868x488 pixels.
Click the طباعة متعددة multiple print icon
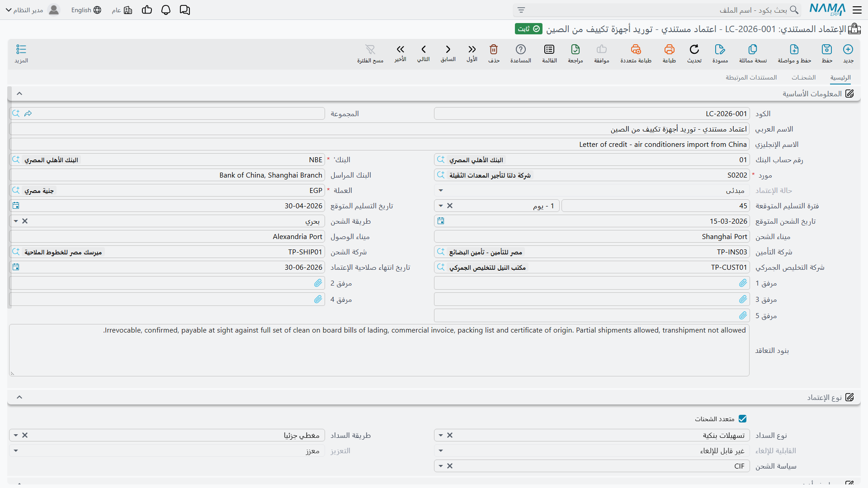click(x=636, y=49)
